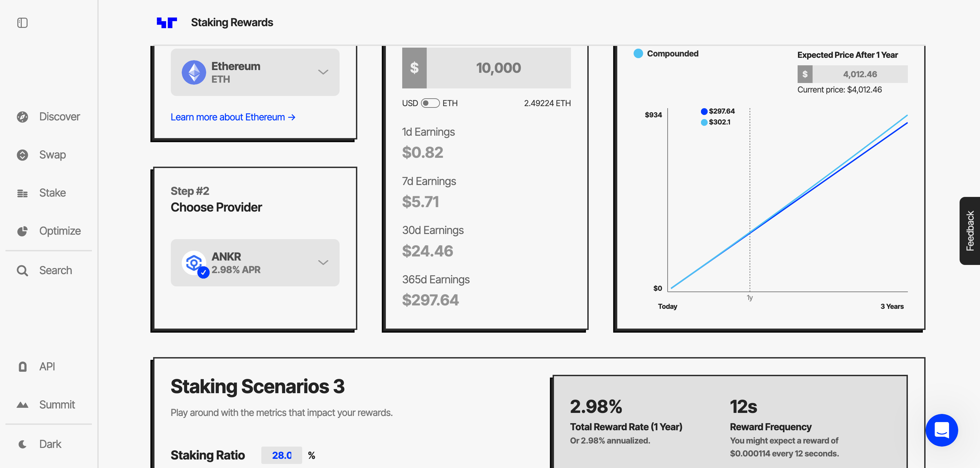Click the Stake navigation icon
Viewport: 980px width, 468px height.
(22, 193)
